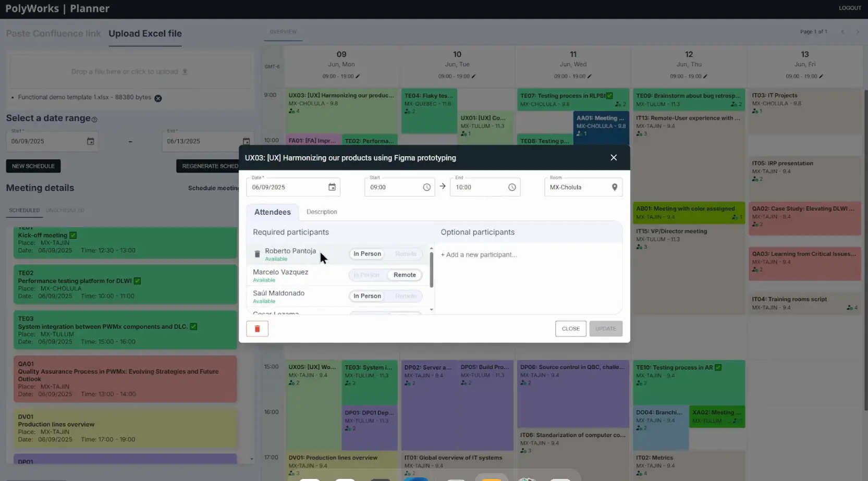Click the start time clock icon

[426, 187]
